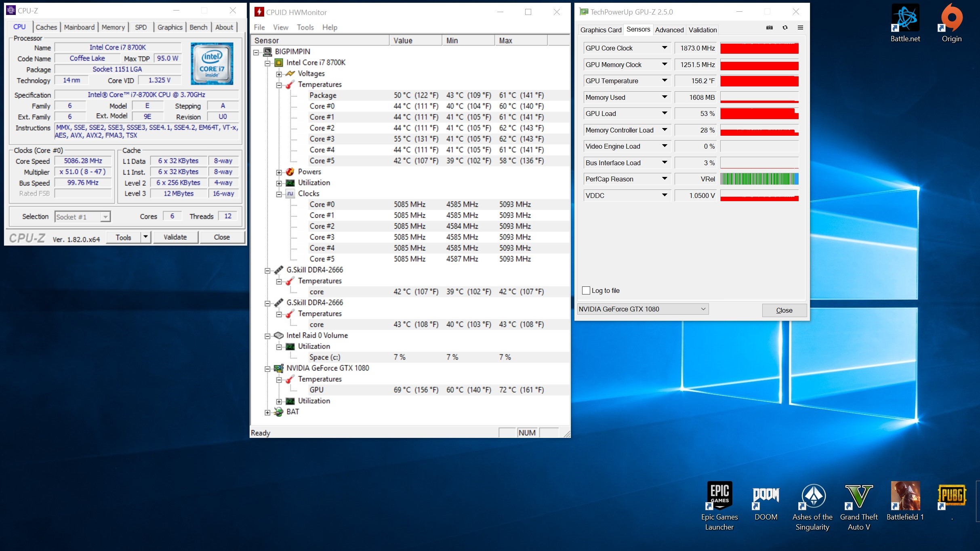Click the Intel Core i7 badge in CPU-Z
The width and height of the screenshot is (980, 551).
coord(212,63)
